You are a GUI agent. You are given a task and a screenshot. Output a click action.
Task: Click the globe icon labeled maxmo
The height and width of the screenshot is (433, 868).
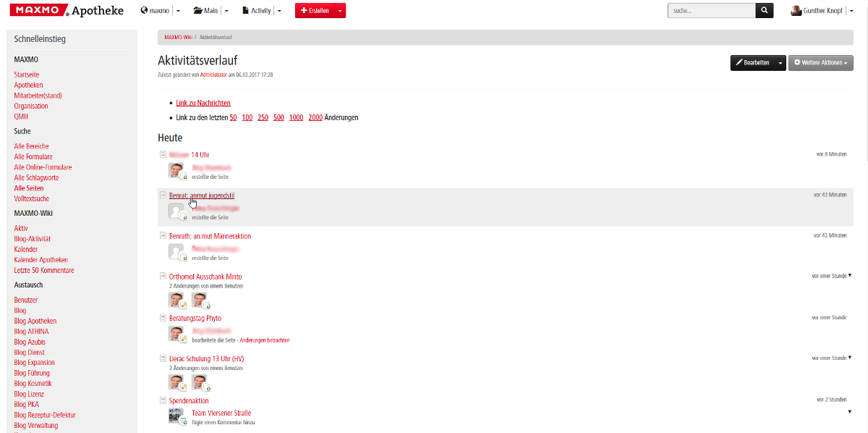tap(144, 11)
